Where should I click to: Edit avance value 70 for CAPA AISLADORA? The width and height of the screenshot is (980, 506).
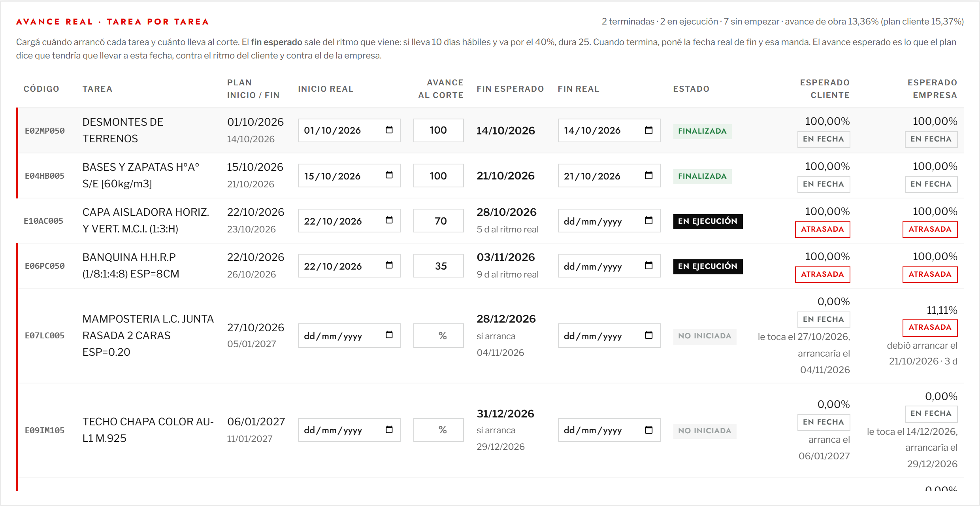coord(438,221)
